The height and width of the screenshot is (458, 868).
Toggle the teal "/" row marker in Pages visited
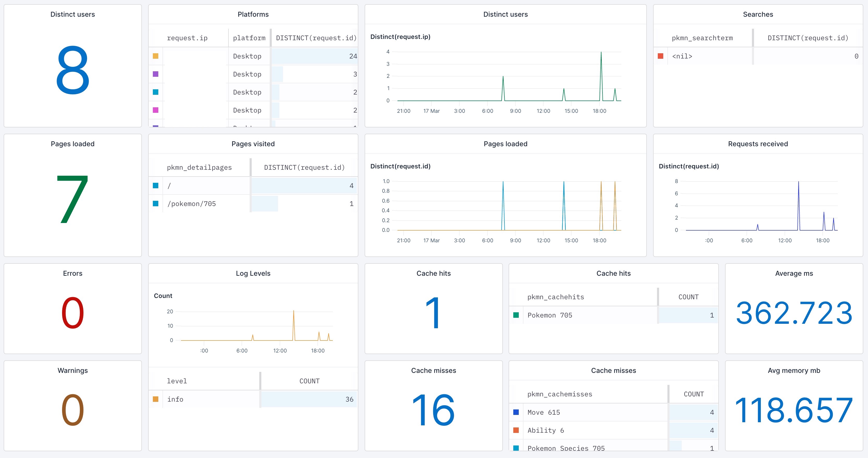coord(155,185)
